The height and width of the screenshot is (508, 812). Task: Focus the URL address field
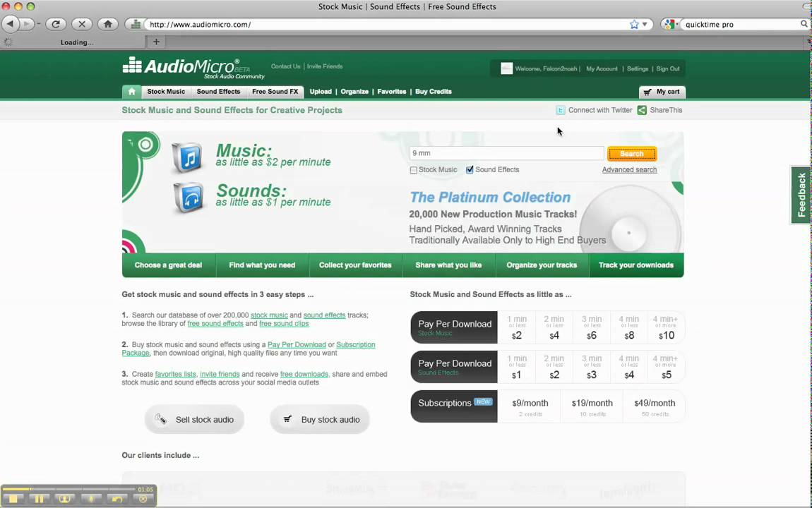[386, 24]
